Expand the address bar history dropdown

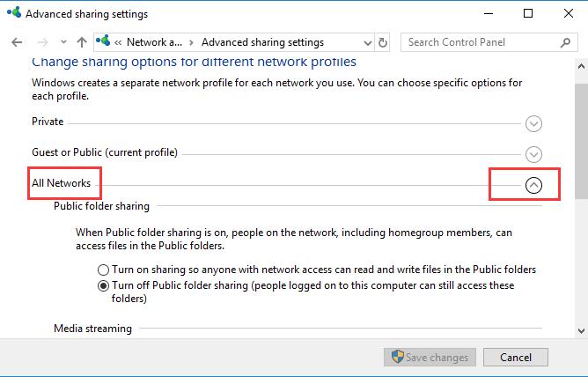point(368,43)
